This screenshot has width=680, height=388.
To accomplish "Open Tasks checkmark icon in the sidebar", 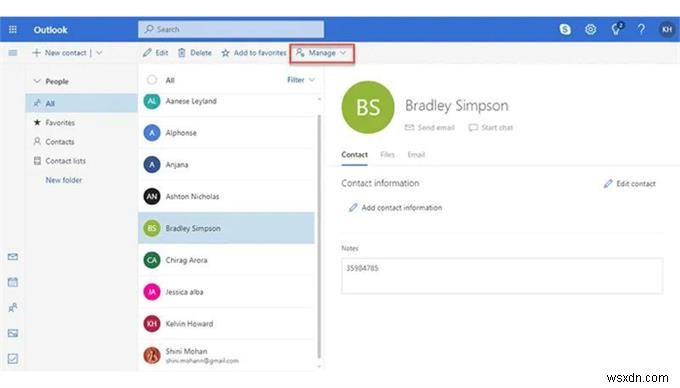I will tap(13, 359).
